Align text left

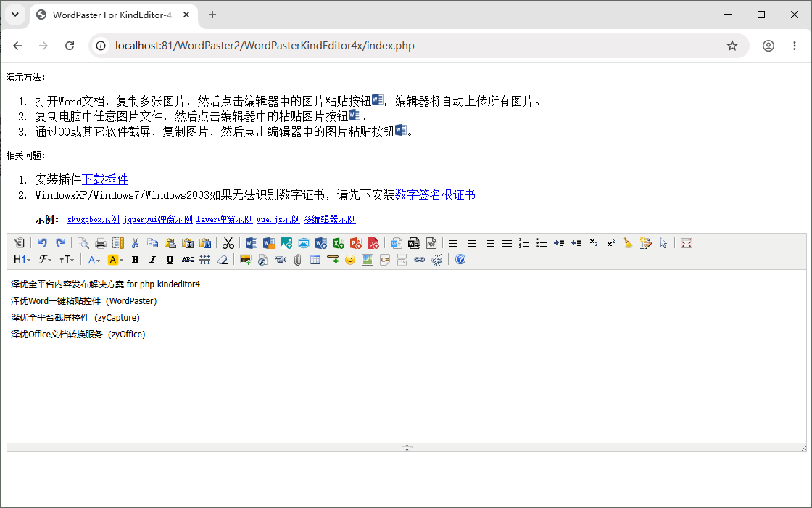(454, 243)
